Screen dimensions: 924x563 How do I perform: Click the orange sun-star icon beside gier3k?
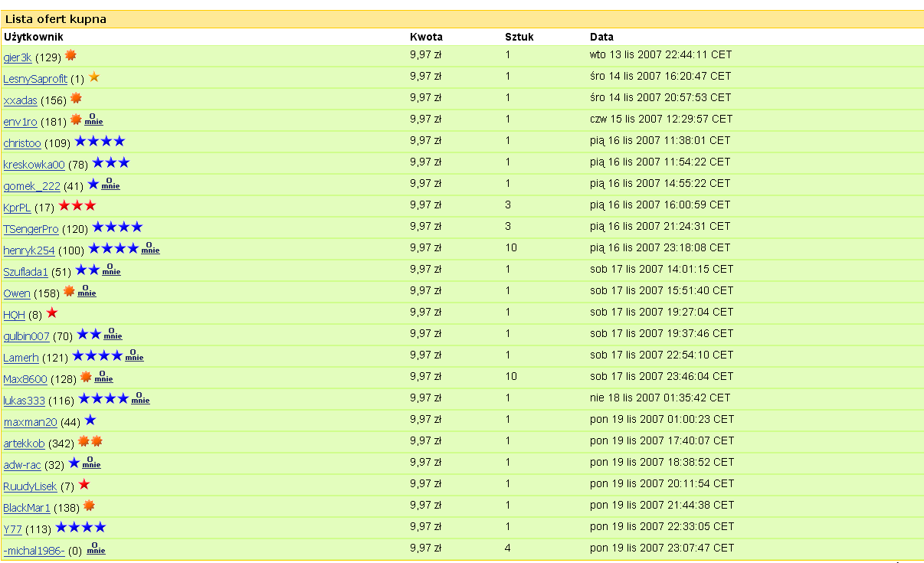70,55
